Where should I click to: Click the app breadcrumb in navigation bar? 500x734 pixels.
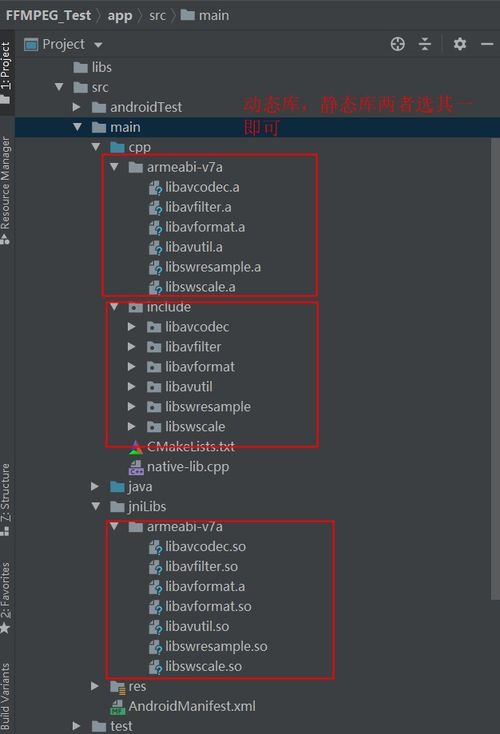120,15
